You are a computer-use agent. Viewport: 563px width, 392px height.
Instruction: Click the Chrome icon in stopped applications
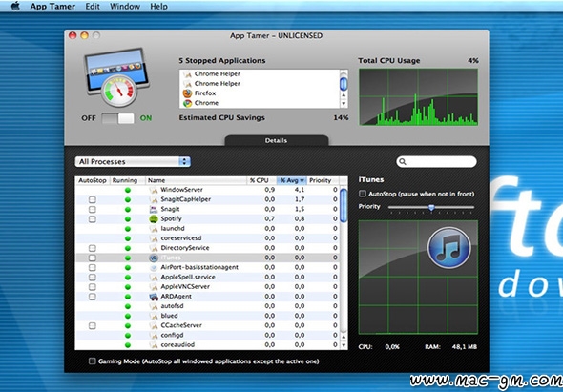coord(187,103)
